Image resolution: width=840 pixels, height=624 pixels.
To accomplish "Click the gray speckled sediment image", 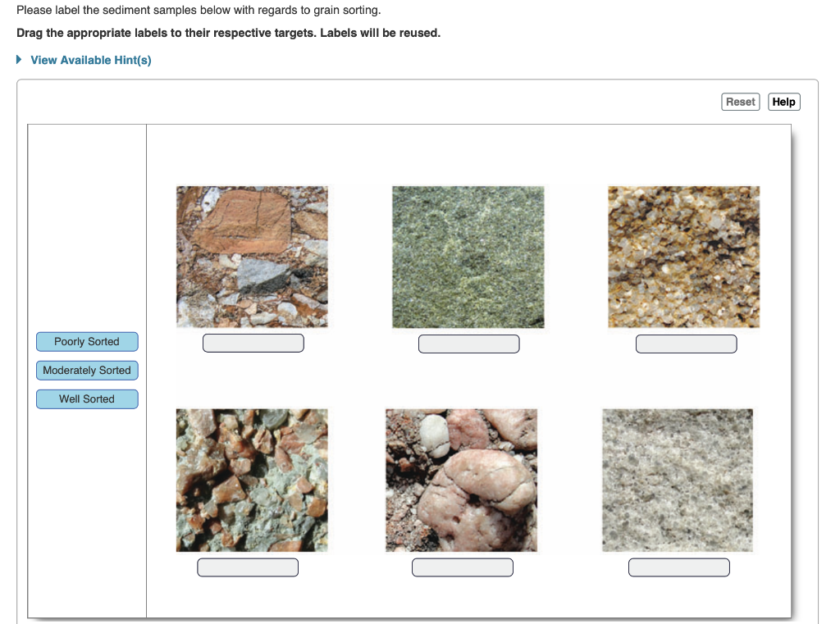I will point(678,480).
